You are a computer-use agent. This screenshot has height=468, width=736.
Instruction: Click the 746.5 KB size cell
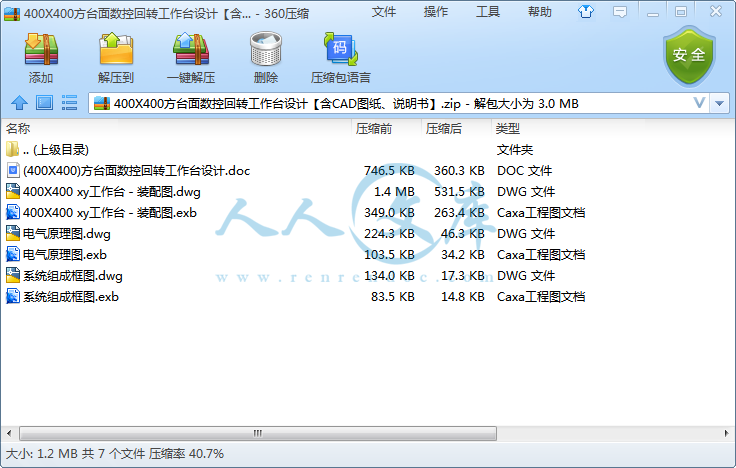390,170
